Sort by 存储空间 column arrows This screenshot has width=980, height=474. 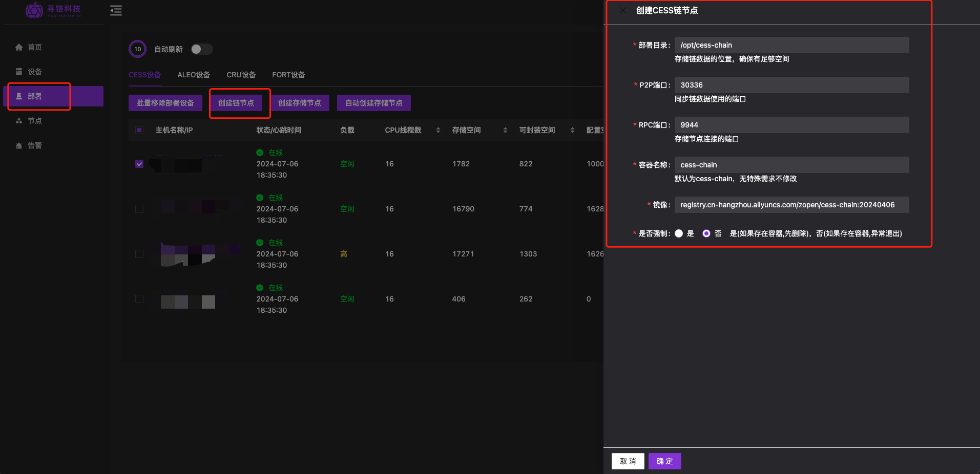tap(505, 130)
